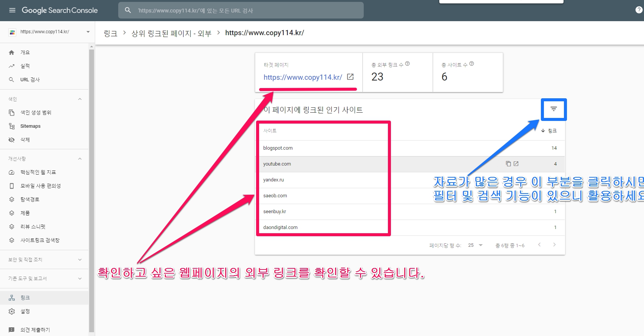Open the target page link https://www.copy114.kr/

[303, 77]
